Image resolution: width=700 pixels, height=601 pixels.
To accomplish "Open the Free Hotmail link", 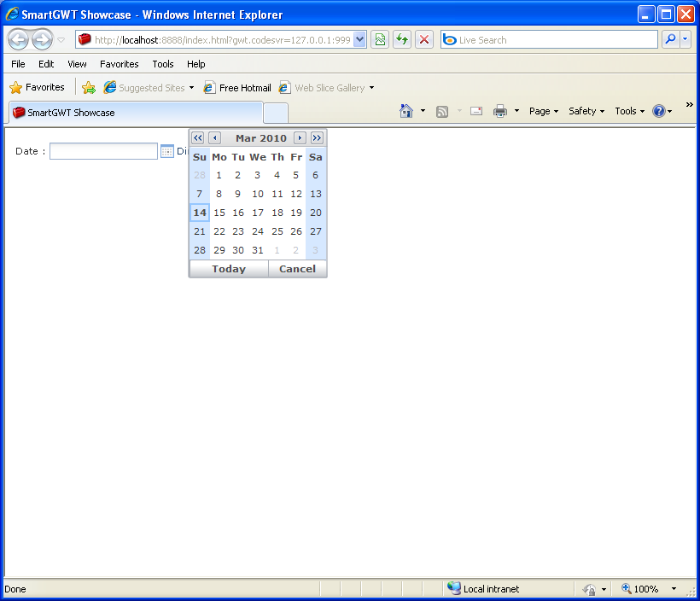I will point(237,88).
